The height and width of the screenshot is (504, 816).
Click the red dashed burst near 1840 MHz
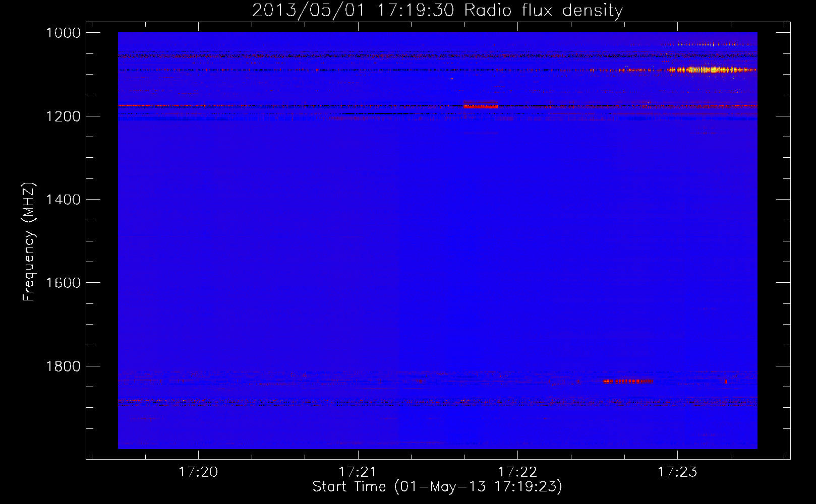[x=628, y=382]
